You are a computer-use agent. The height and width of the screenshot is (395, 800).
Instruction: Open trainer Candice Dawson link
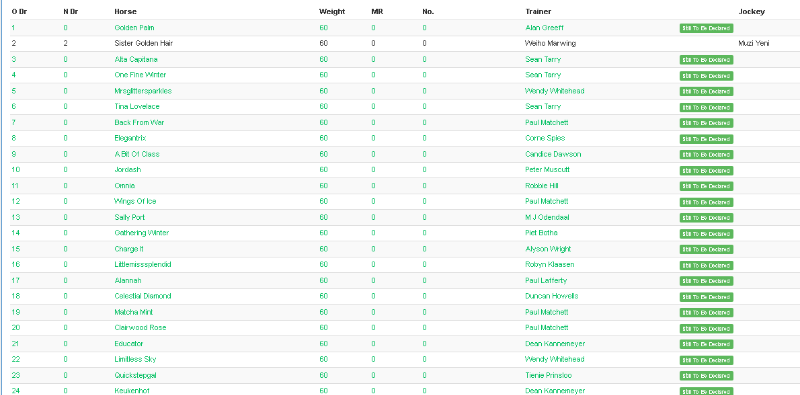tap(553, 154)
